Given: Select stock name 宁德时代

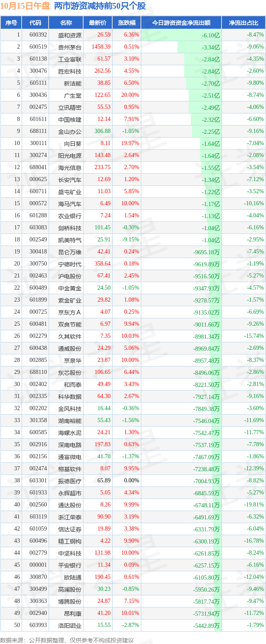Looking at the screenshot, I should click(70, 264).
